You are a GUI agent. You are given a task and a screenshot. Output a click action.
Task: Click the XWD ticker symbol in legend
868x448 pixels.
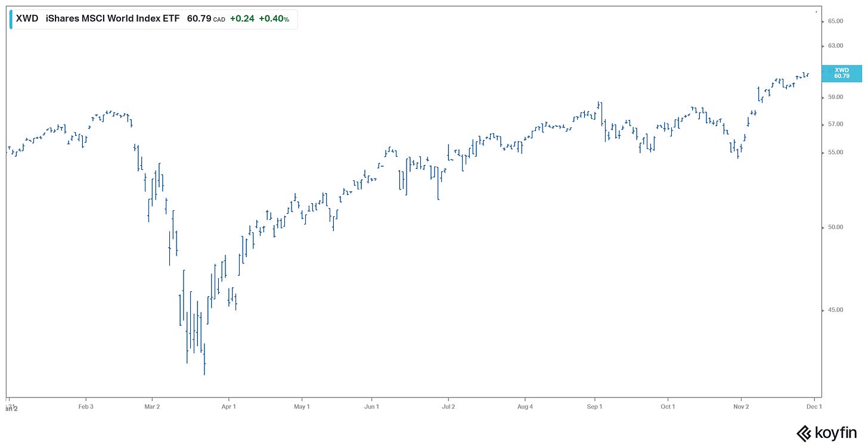(x=27, y=18)
